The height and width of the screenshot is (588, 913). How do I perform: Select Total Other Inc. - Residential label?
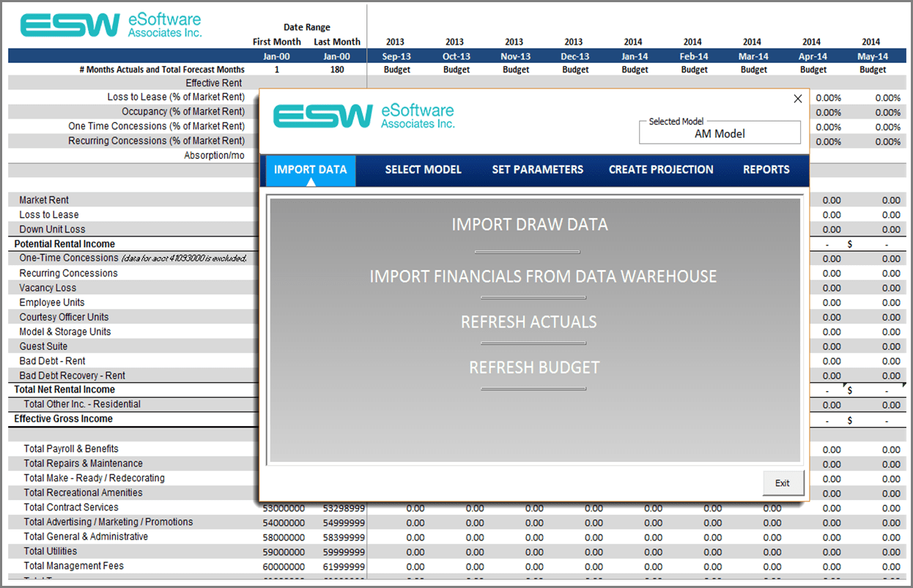[x=82, y=404]
